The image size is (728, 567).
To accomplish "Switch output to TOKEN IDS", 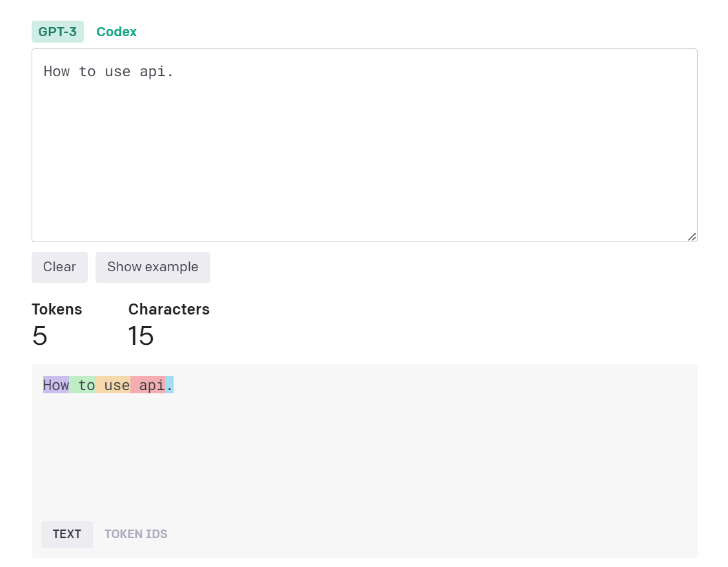I will 136,534.
